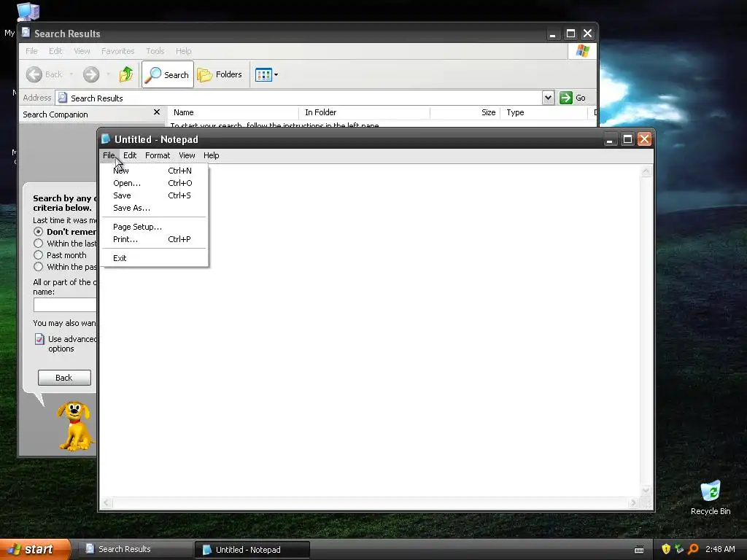
Task: Minimize the Search Results window
Action: (x=553, y=34)
